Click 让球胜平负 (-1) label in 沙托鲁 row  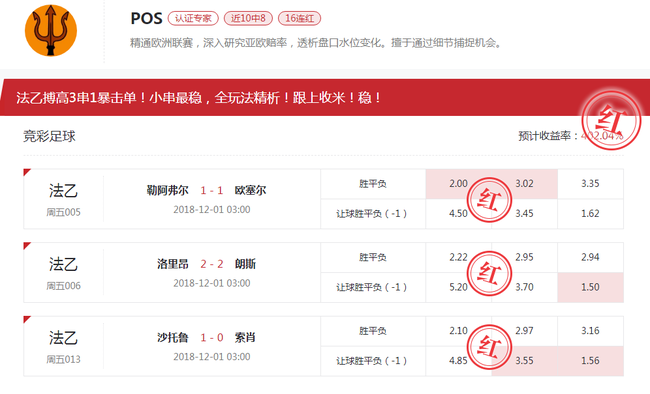click(372, 361)
